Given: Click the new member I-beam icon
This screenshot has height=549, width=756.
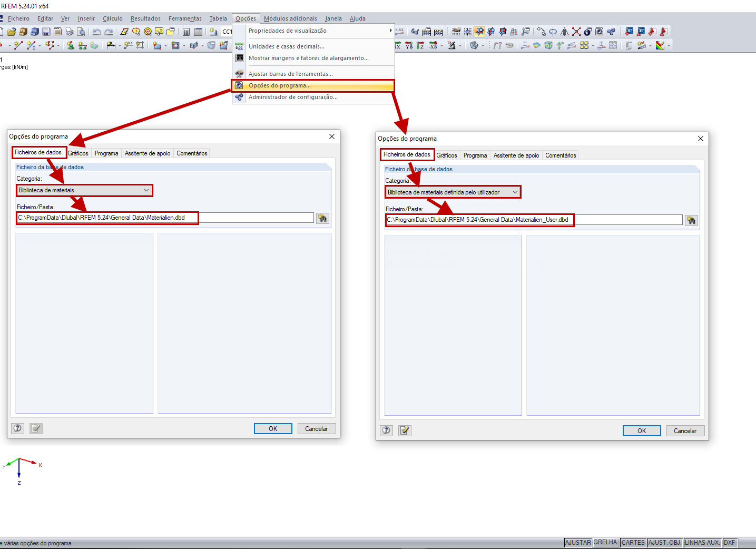Looking at the screenshot, I should point(32,45).
